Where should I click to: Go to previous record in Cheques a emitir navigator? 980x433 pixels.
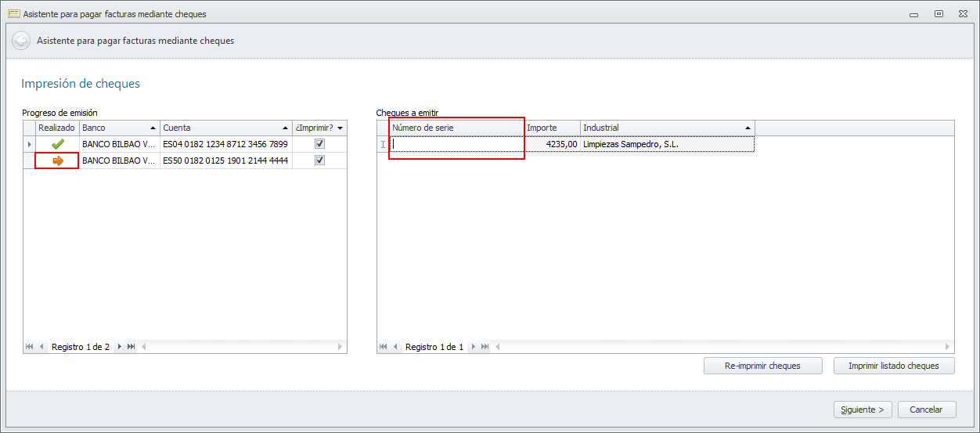click(x=395, y=346)
